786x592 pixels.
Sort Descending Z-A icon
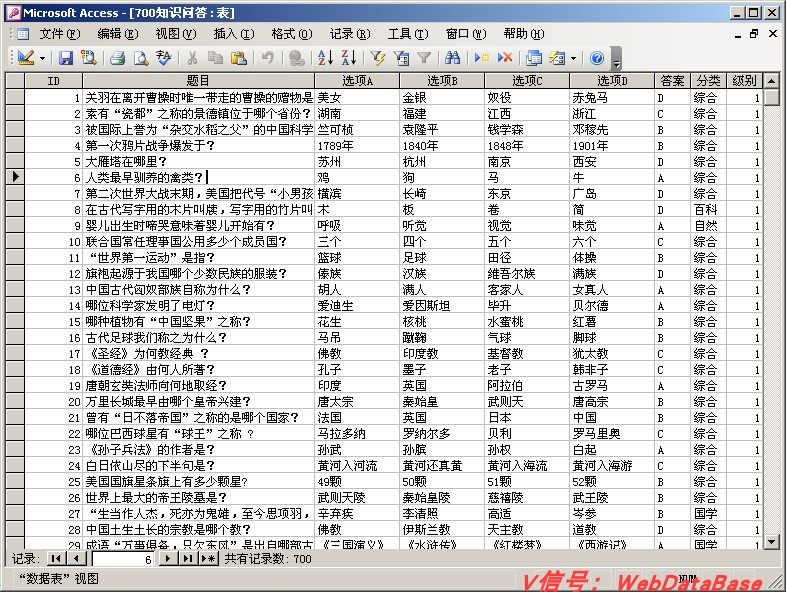[349, 58]
